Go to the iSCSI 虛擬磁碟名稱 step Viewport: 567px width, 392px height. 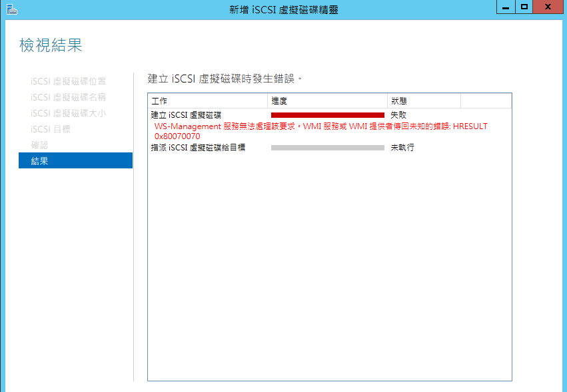(68, 98)
